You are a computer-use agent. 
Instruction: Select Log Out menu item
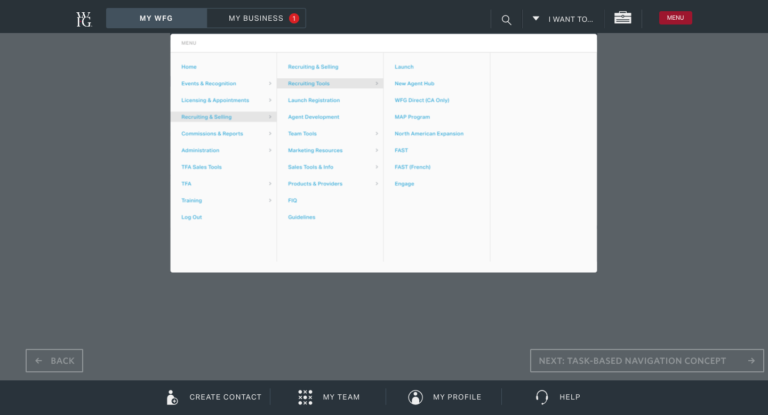(192, 217)
